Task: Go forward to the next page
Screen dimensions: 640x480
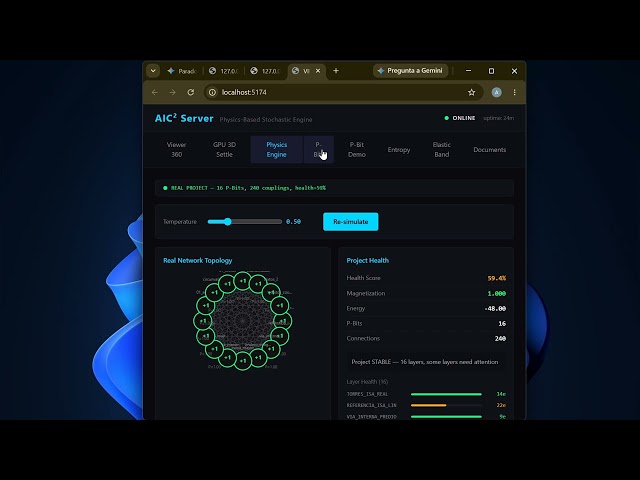Action: coord(172,92)
